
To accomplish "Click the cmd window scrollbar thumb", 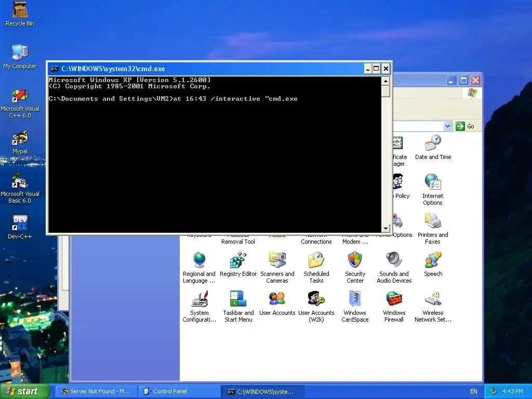I will coord(385,91).
